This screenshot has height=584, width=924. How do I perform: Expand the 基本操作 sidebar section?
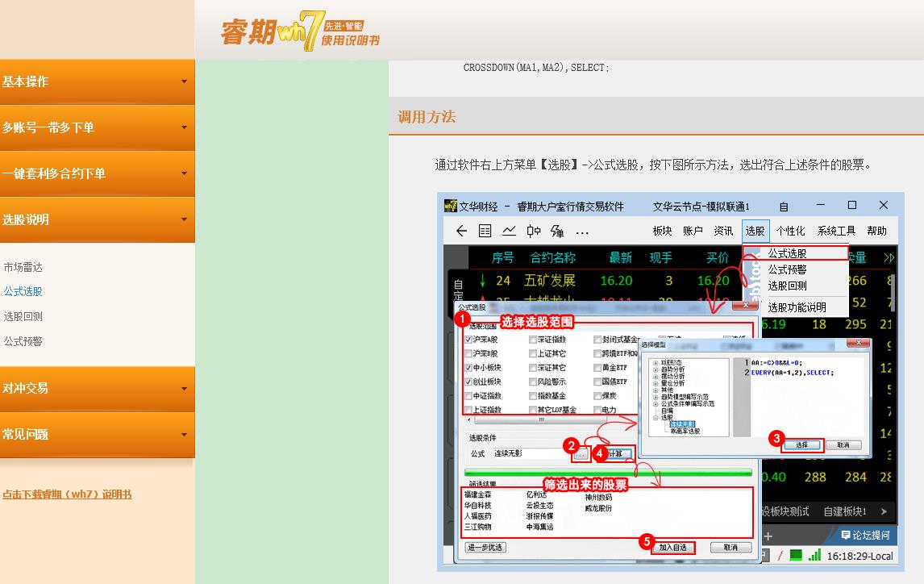pyautogui.click(x=97, y=81)
